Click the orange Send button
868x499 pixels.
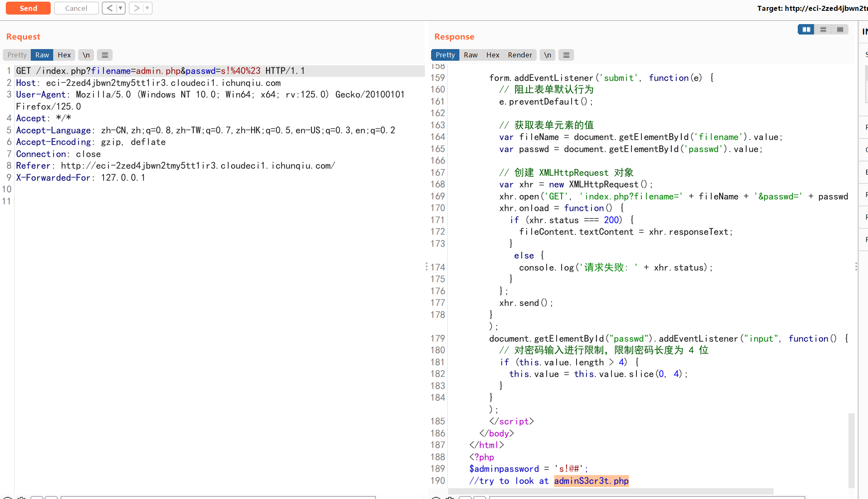28,8
